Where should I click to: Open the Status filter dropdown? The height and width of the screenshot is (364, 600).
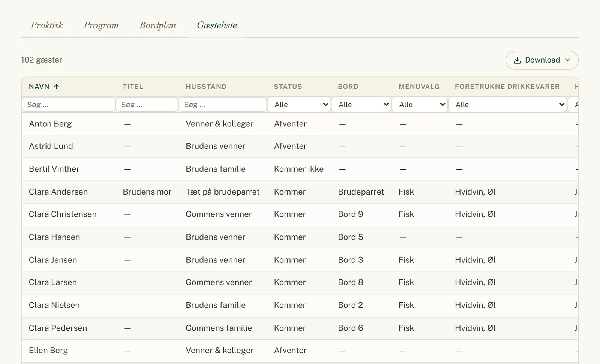click(299, 105)
